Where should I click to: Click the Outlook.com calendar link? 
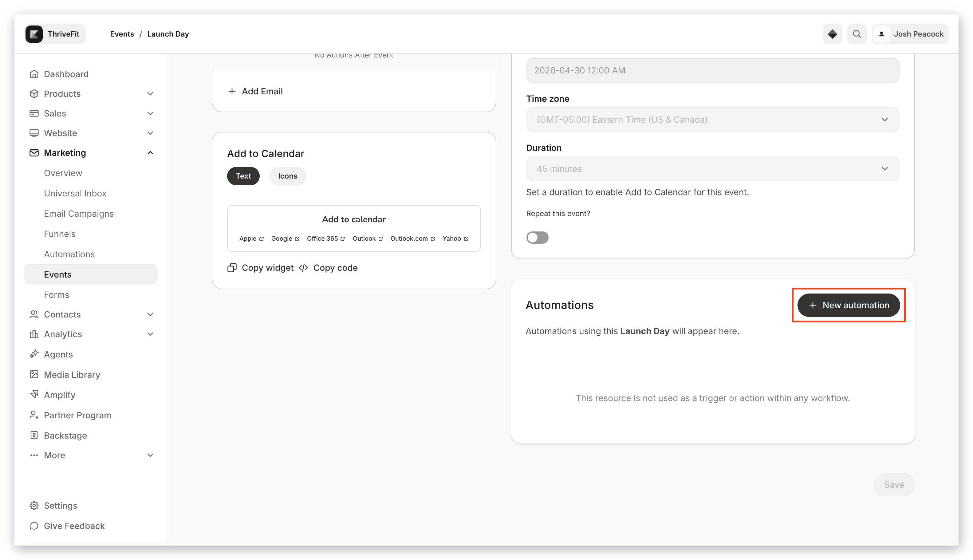click(413, 239)
